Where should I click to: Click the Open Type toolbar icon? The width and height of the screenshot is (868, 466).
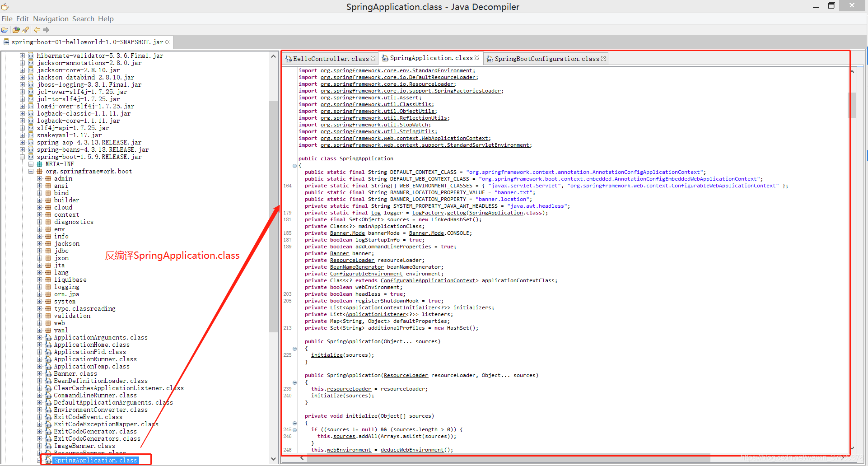16,30
